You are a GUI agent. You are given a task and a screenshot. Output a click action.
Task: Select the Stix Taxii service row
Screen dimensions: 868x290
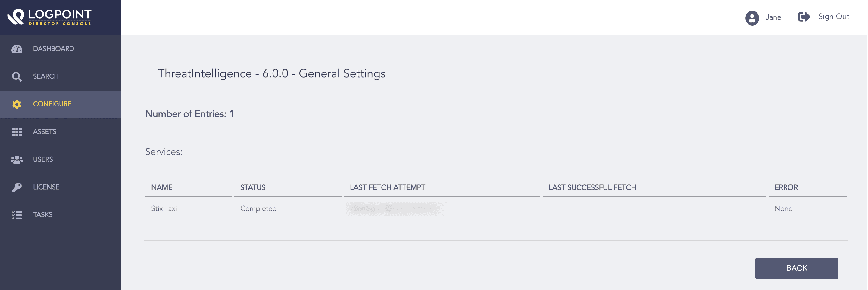pos(165,208)
